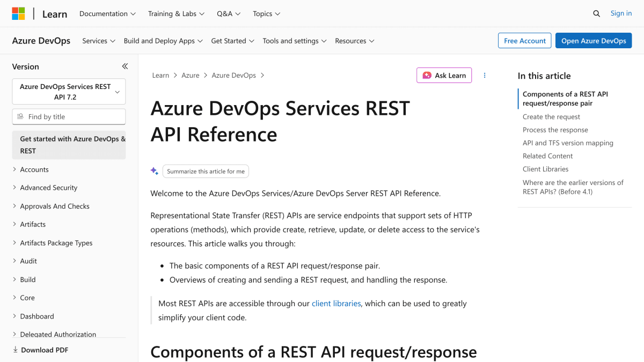
Task: Open the Documentation dropdown menu
Action: [x=107, y=14]
